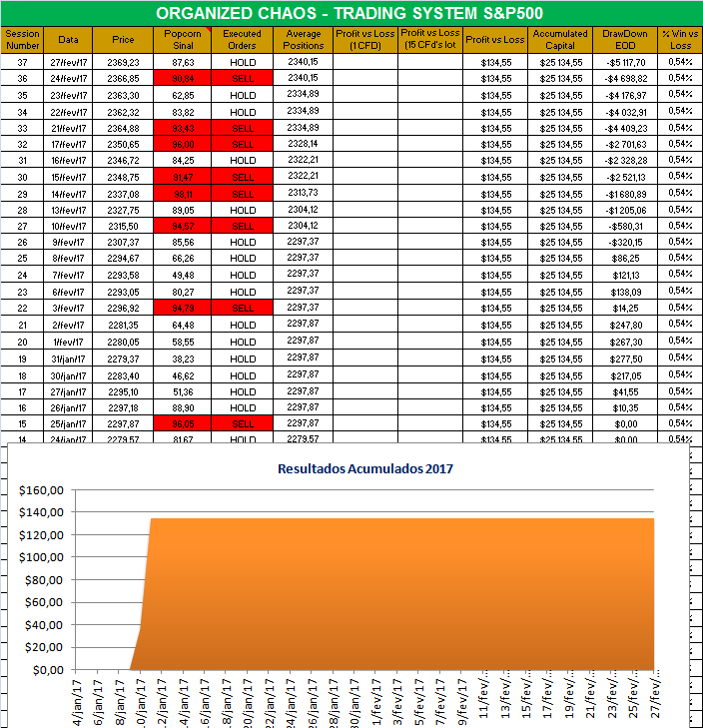
Task: Select the red cell 90,84
Action: (x=183, y=79)
